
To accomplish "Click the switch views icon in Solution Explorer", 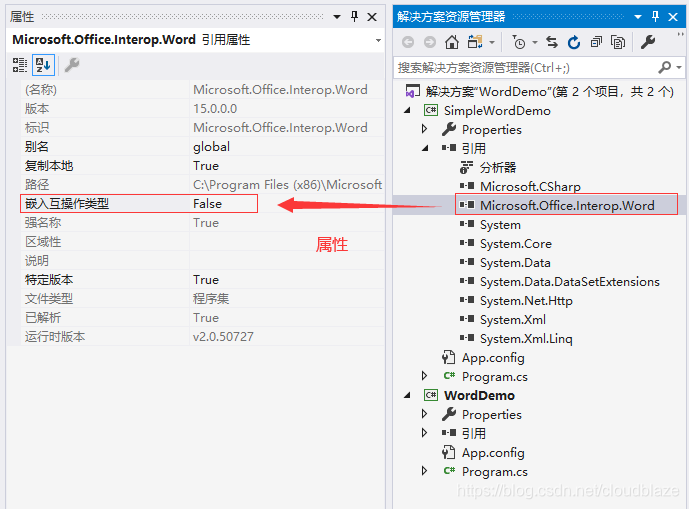I will [475, 42].
